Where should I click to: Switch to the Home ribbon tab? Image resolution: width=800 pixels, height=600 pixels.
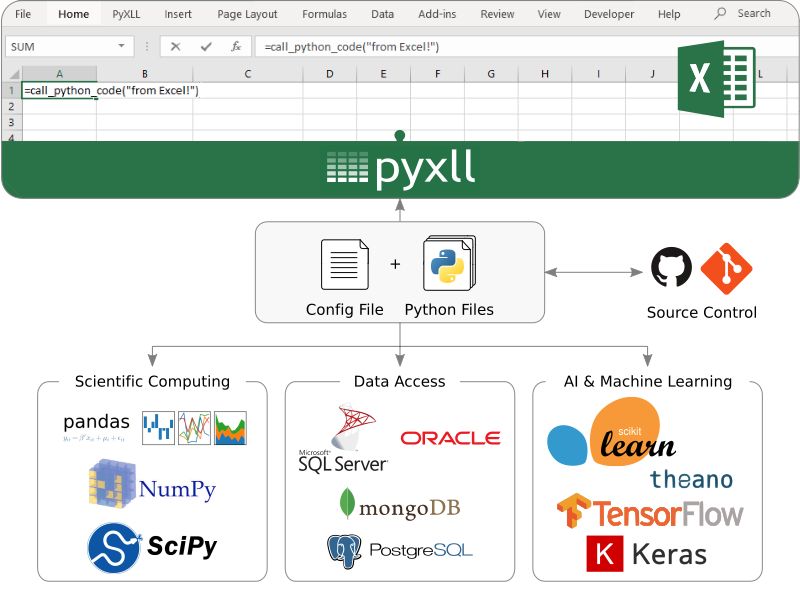coord(73,14)
